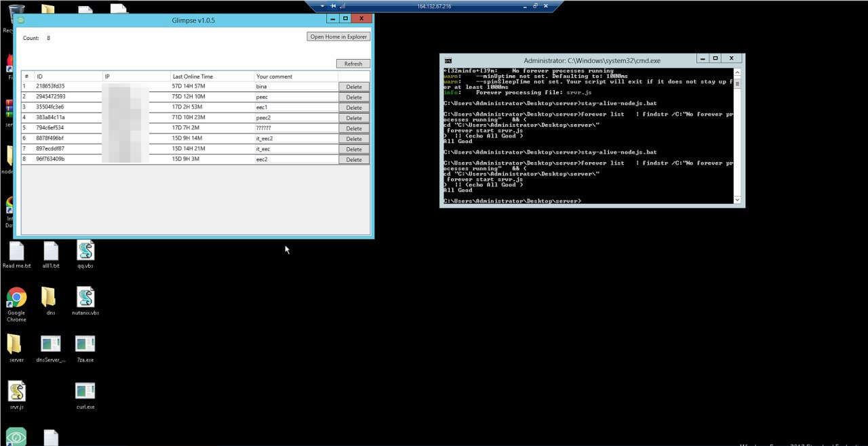This screenshot has height=446, width=868.
Task: Launch Google Chrome from the desktop
Action: (16, 298)
